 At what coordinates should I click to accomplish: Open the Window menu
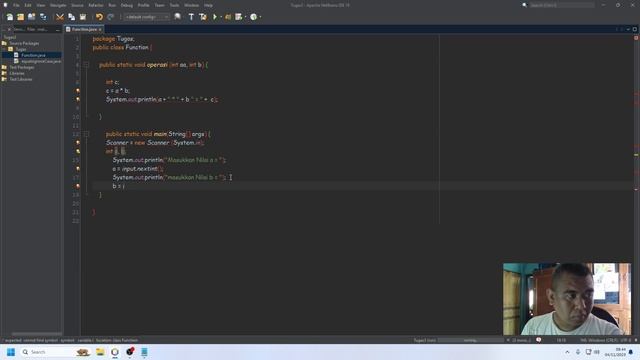pyautogui.click(x=191, y=5)
